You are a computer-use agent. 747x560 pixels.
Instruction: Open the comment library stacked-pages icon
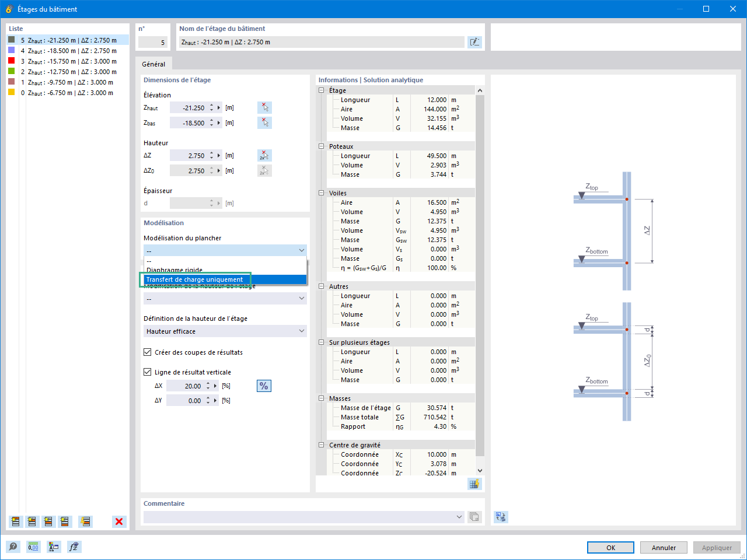pos(474,517)
